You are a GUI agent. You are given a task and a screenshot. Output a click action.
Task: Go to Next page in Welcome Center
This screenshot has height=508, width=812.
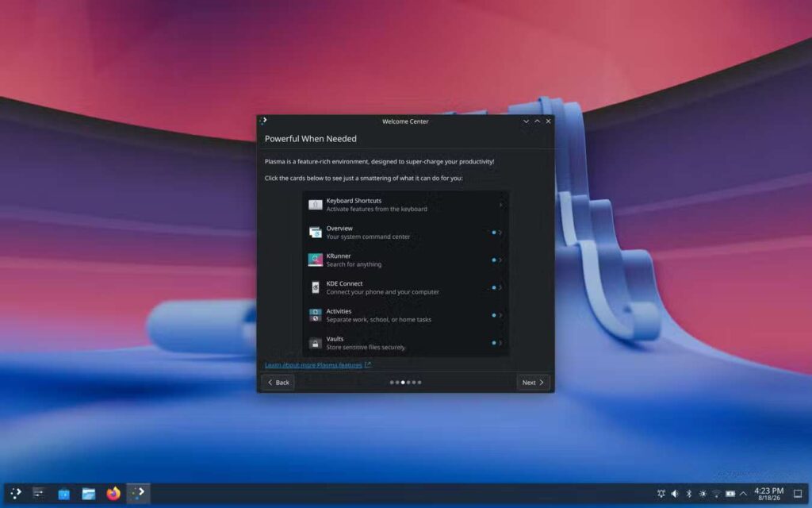click(x=533, y=382)
